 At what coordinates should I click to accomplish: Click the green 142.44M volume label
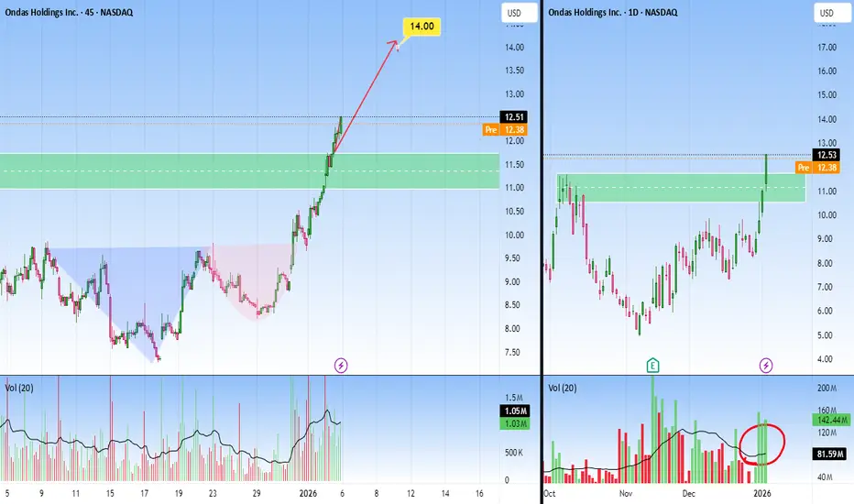tap(830, 420)
